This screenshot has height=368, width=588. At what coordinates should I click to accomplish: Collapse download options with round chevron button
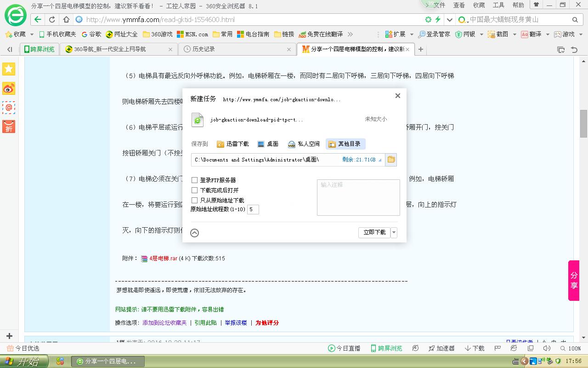pyautogui.click(x=195, y=233)
